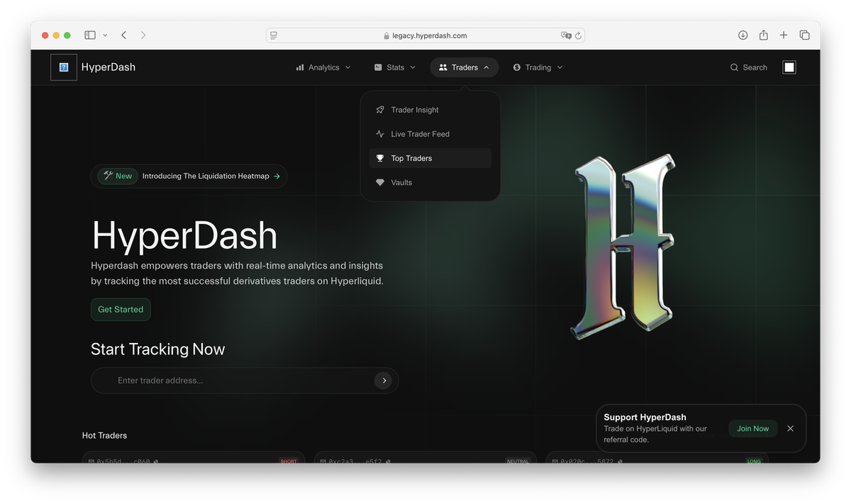Show the Safari tab overview icon
851x504 pixels.
[805, 35]
